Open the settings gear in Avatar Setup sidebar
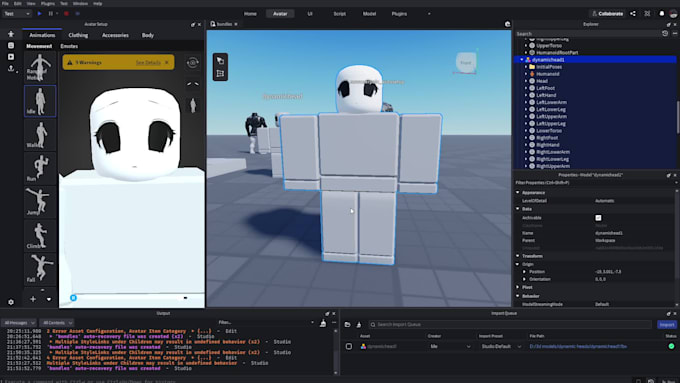This screenshot has height=383, width=680. 11,302
